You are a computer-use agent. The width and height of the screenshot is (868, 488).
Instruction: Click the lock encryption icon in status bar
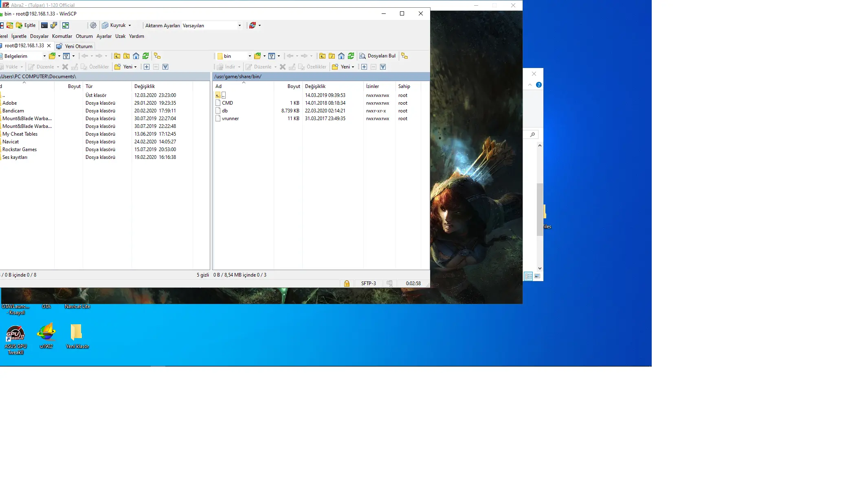pyautogui.click(x=347, y=284)
